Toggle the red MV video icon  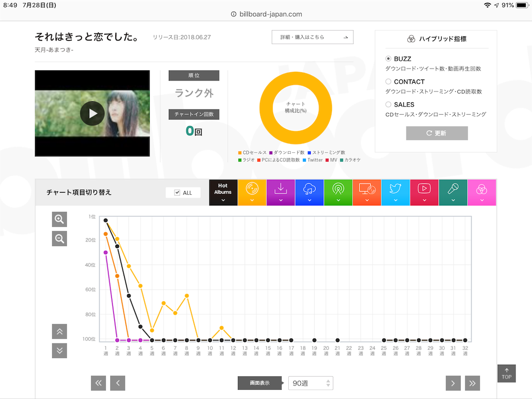424,192
